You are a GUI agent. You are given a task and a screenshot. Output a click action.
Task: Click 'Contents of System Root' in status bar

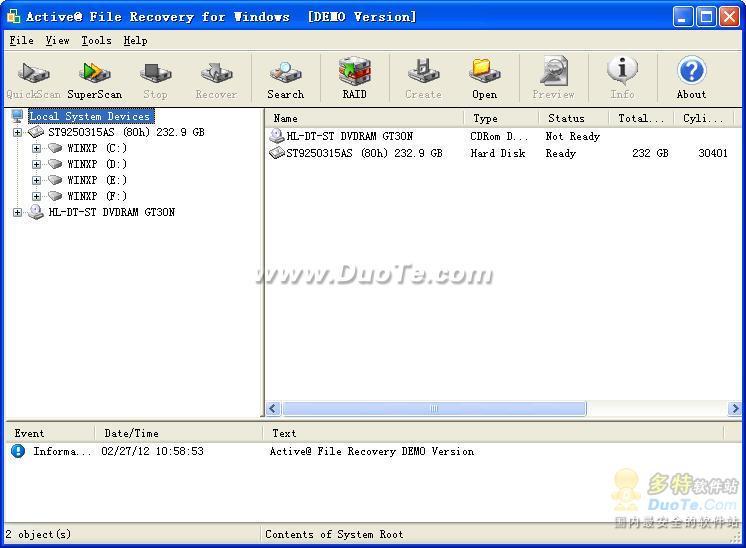[334, 534]
